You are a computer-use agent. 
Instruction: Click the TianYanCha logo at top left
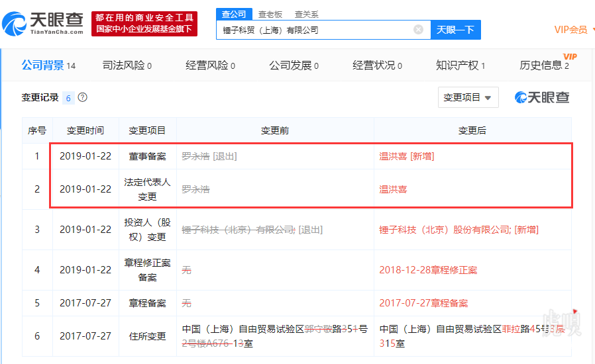[43, 24]
